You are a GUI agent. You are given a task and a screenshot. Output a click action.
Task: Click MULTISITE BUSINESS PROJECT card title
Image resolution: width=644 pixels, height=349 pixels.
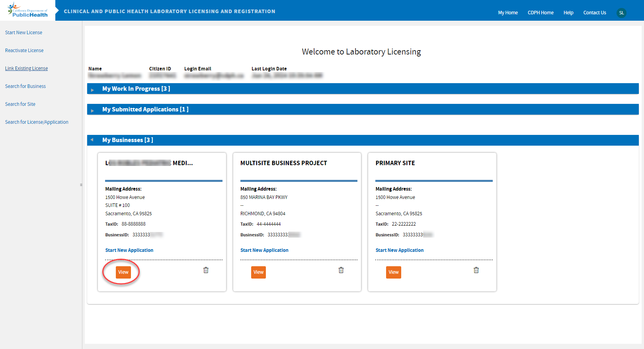[284, 163]
